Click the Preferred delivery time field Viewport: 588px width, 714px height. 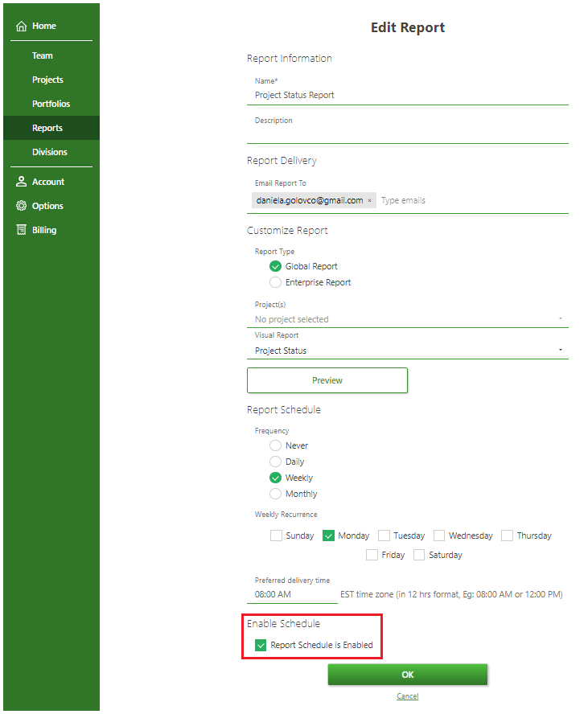tap(291, 595)
